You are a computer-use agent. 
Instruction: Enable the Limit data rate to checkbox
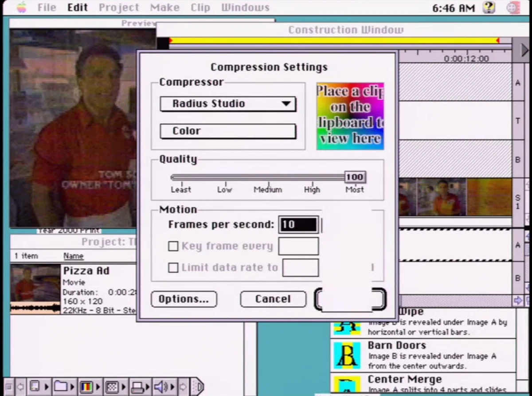[173, 268]
